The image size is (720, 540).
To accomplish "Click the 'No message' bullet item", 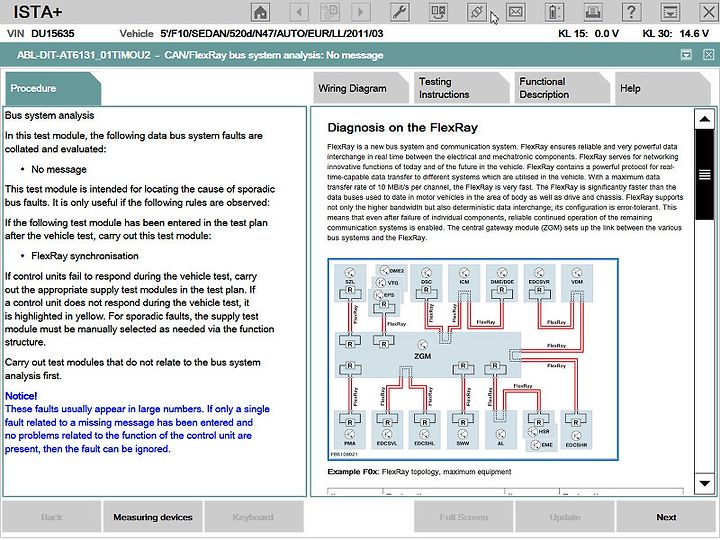I will click(x=59, y=169).
